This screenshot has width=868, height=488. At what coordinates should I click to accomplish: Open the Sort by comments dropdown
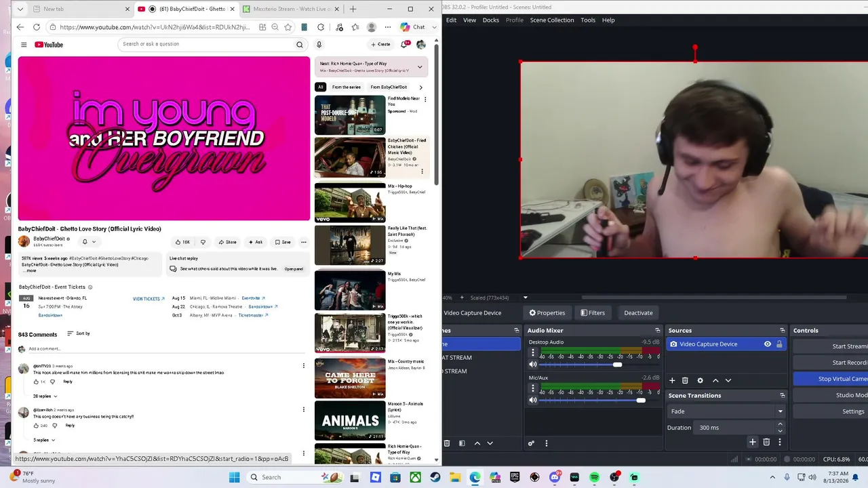point(79,333)
